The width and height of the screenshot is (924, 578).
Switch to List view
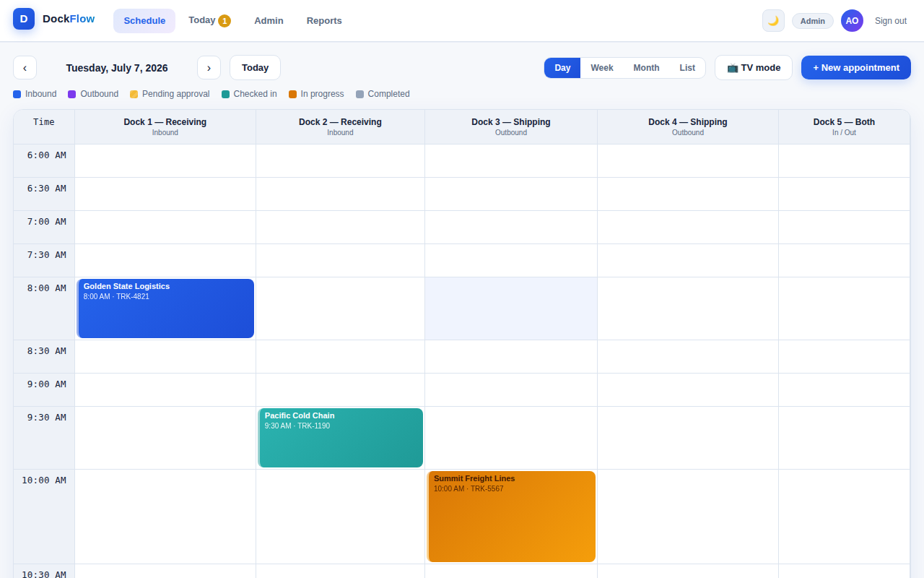click(687, 68)
